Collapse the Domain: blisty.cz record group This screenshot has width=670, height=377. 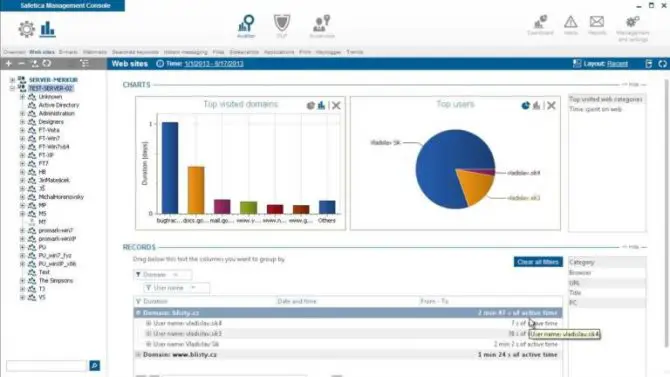click(138, 313)
